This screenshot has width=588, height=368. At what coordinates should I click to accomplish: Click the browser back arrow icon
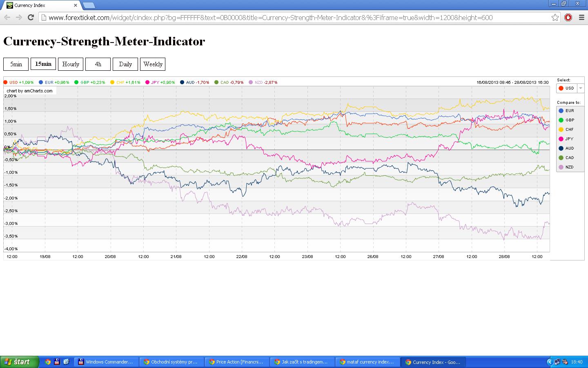7,18
